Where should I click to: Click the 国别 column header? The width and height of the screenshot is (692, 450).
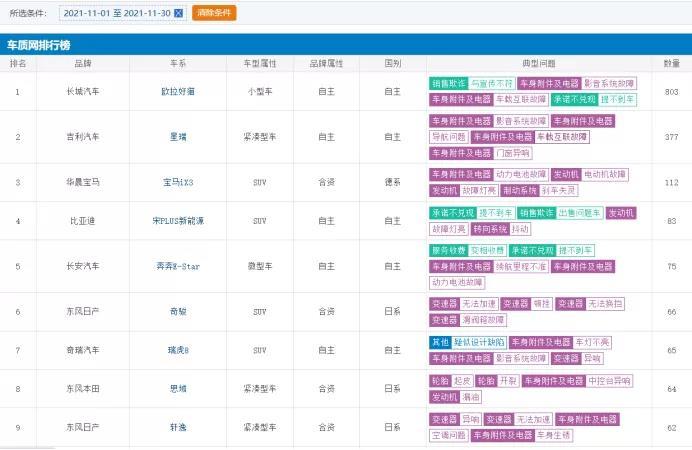point(392,64)
